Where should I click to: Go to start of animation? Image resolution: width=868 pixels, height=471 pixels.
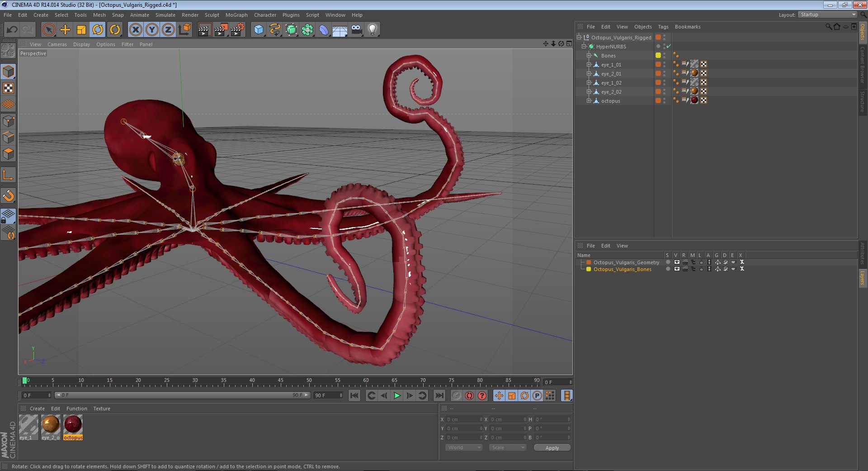tap(354, 395)
